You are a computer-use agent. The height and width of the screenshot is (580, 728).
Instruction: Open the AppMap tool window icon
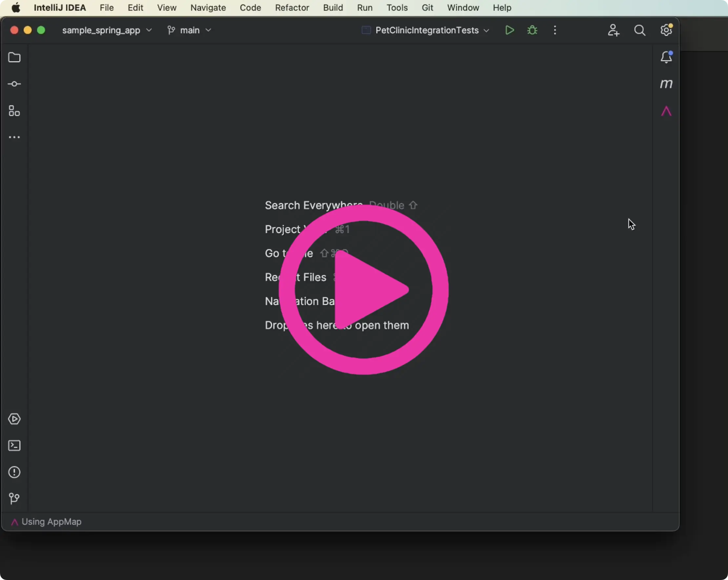point(666,111)
